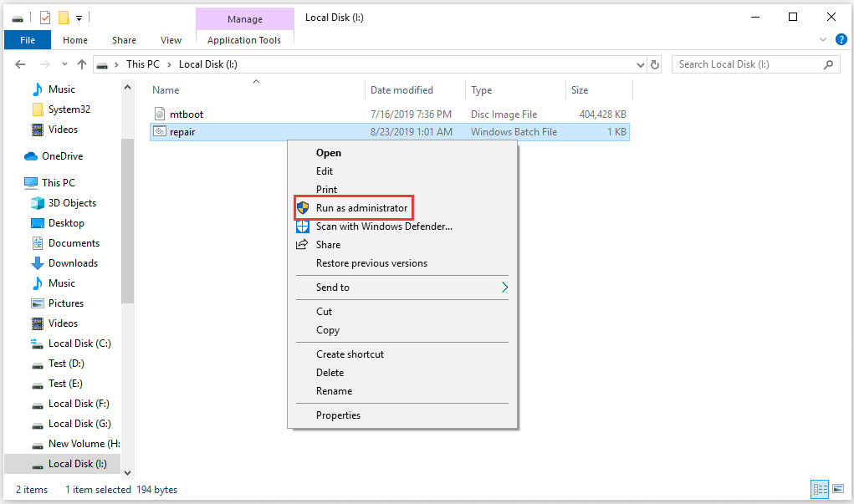Click Local Disk (I:) in address breadcrumb

coord(208,64)
